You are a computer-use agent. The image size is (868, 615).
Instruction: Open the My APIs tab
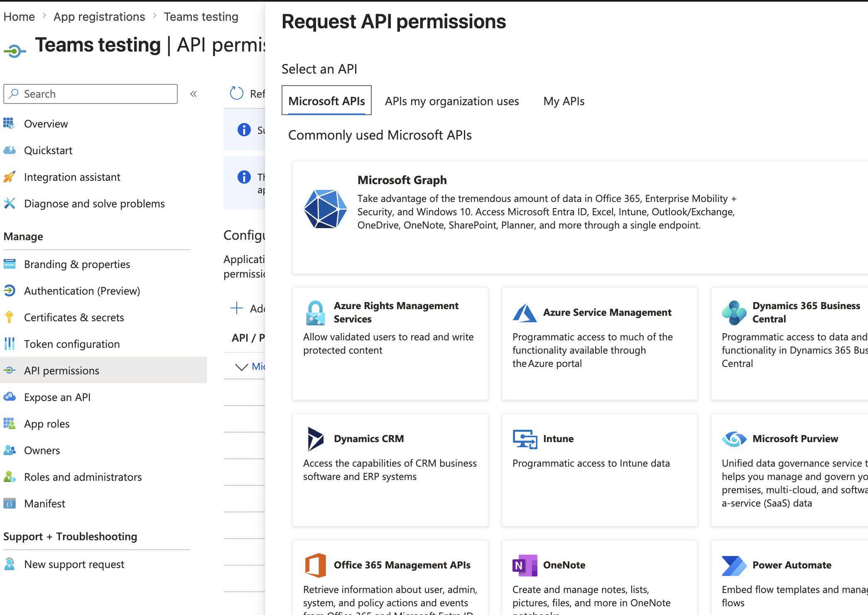(564, 101)
